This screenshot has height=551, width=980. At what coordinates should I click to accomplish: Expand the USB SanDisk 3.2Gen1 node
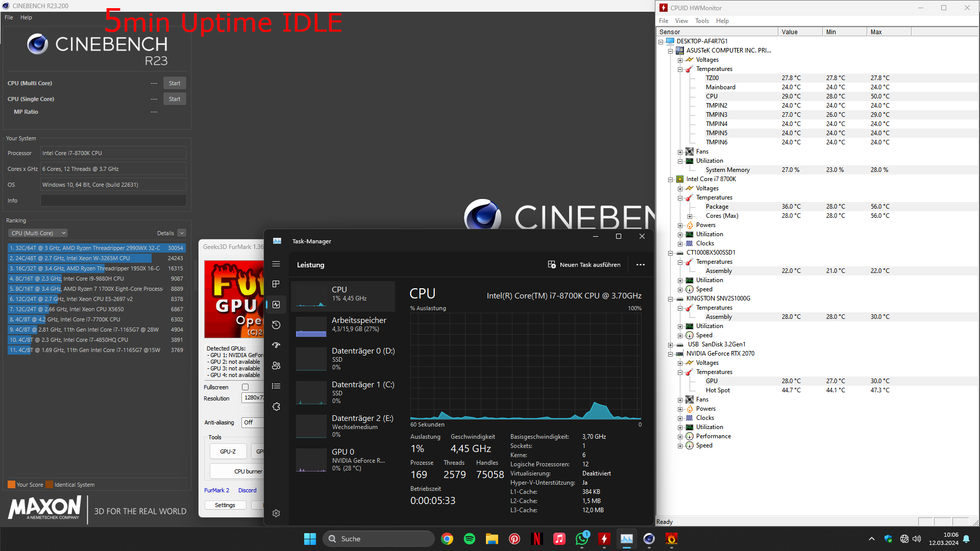pyautogui.click(x=670, y=345)
